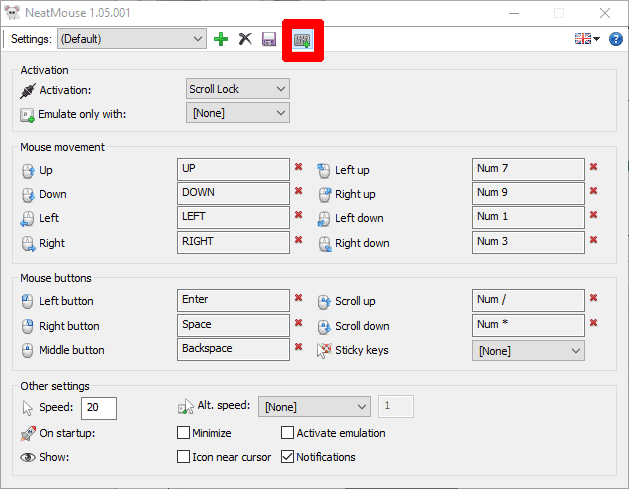Click the Speed value input field
Image resolution: width=629 pixels, height=489 pixels.
tap(100, 407)
